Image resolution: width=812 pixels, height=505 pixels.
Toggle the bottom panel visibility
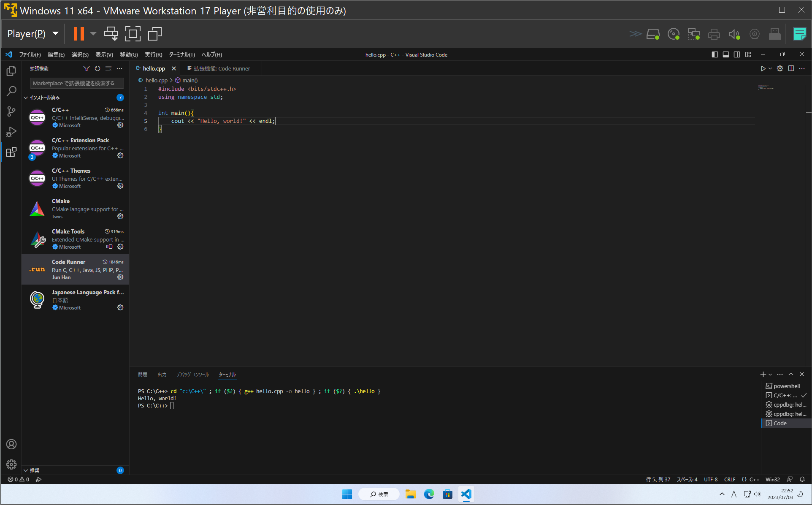[726, 54]
